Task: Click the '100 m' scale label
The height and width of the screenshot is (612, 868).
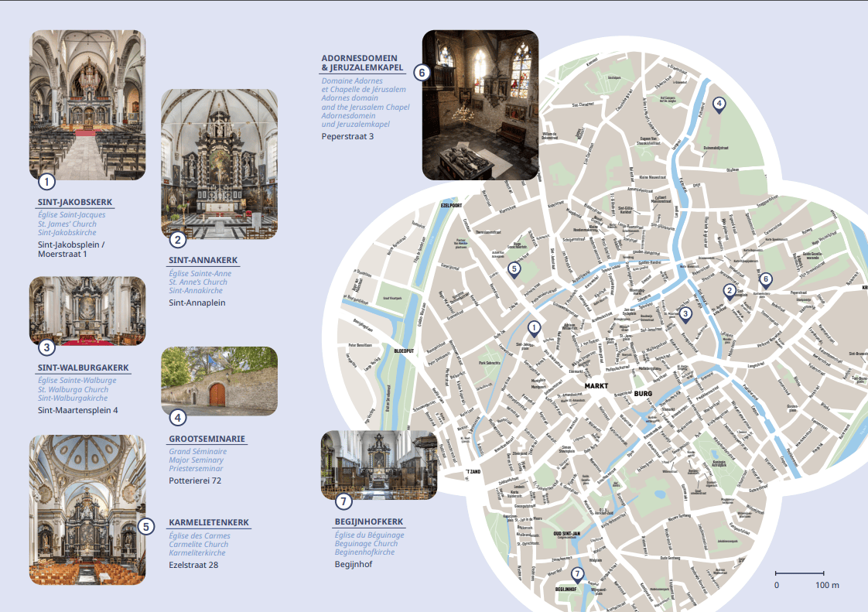Action: point(827,585)
